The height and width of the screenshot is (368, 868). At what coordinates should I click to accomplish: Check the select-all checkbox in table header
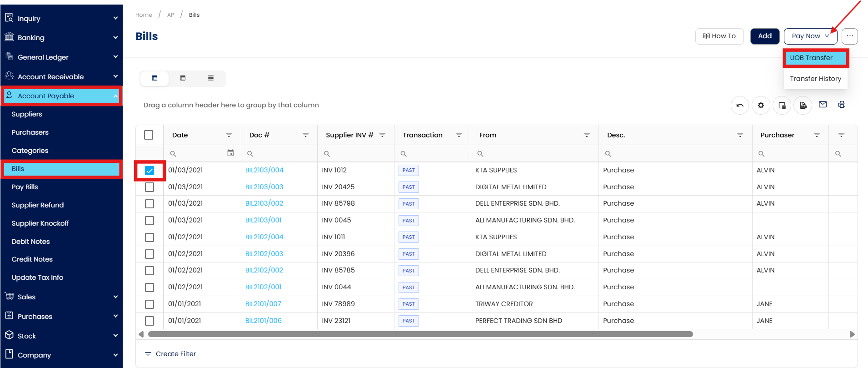coord(149,135)
